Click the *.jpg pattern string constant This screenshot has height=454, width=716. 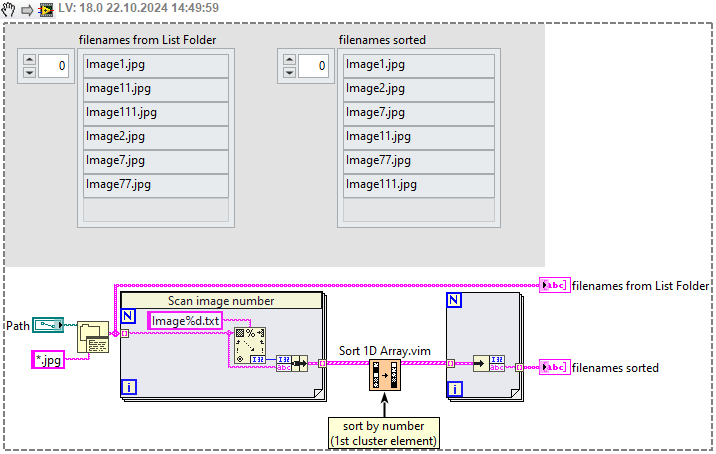(x=48, y=360)
